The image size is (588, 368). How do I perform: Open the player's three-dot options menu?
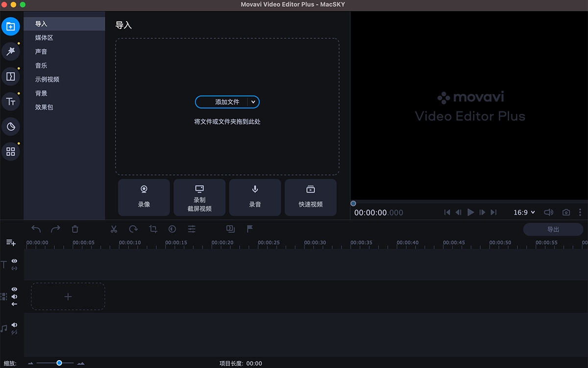[x=580, y=212]
